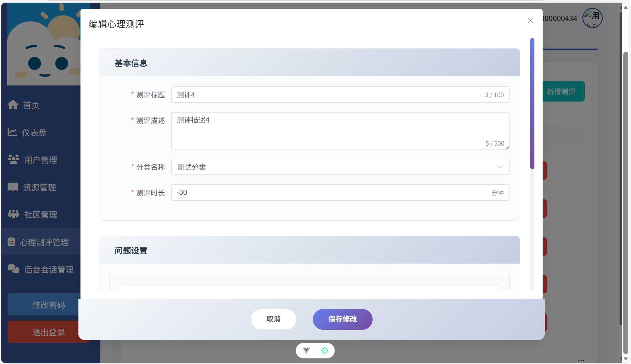Click the users icon beside 用户管理

(13, 159)
